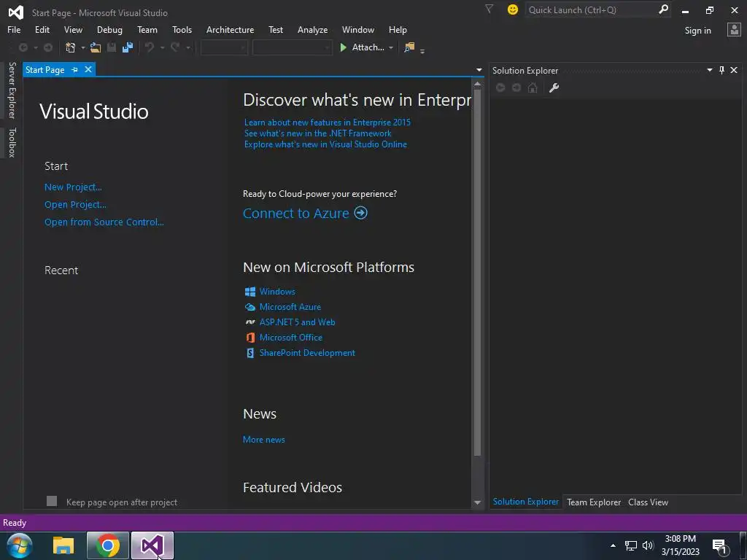Show hidden system tray icons
Screen dimensions: 747x560
(x=613, y=545)
